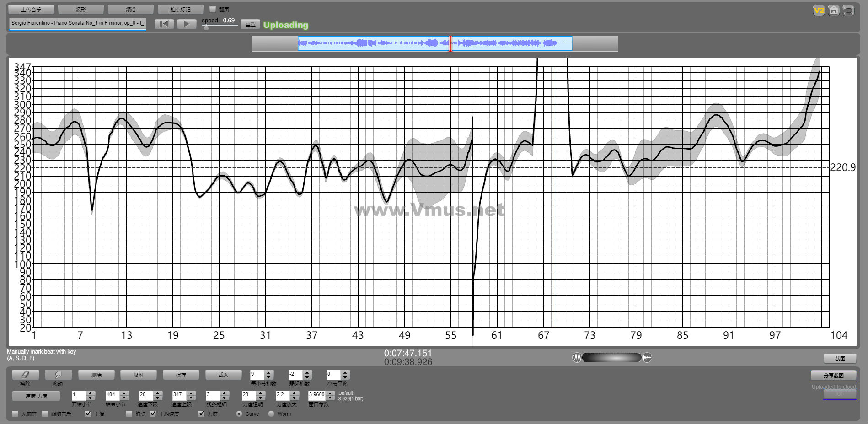This screenshot has height=424, width=868.
Task: Play the loaded piano sonata
Action: tap(187, 24)
